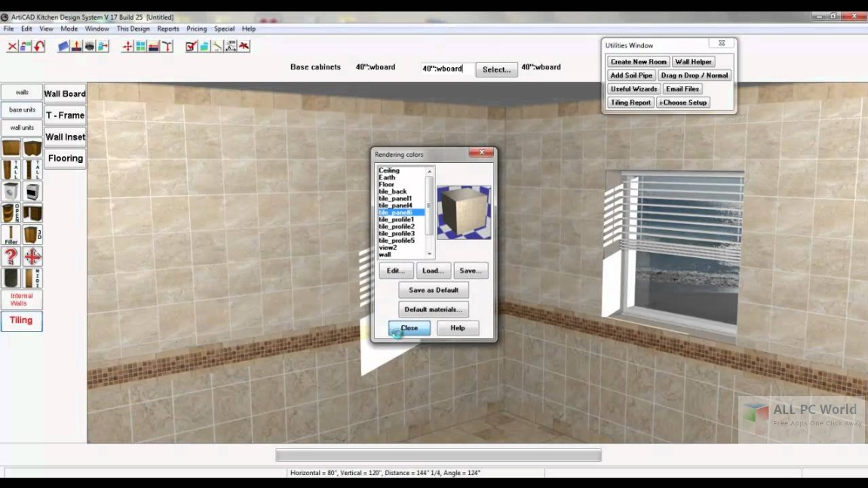The width and height of the screenshot is (868, 488).
Task: Click the material list scroll up arrow
Action: pyautogui.click(x=430, y=172)
